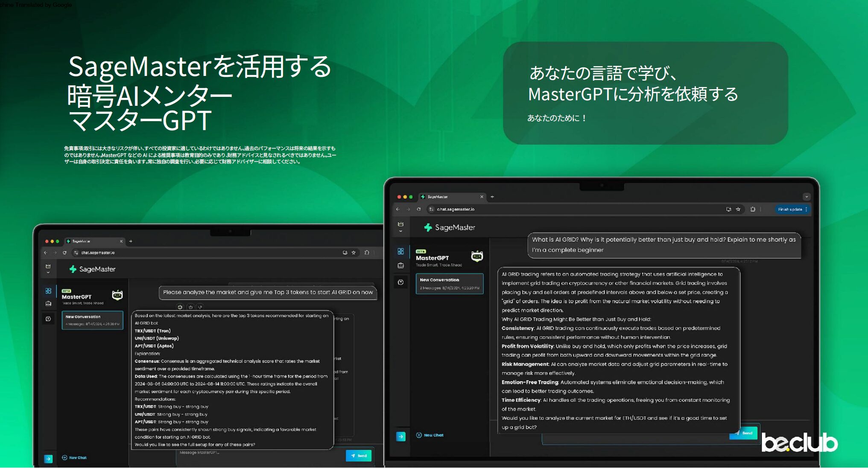Reload the chat.sagemaster.io page

pos(419,209)
